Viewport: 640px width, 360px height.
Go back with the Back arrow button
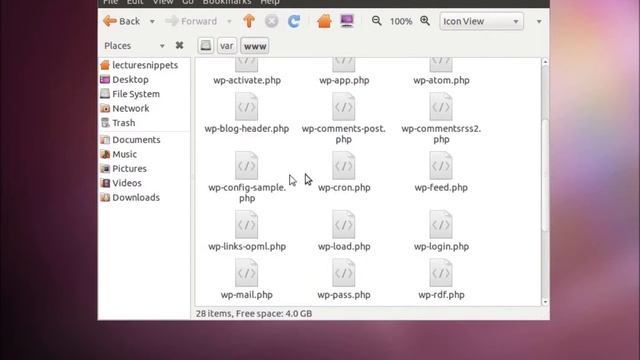[122, 21]
